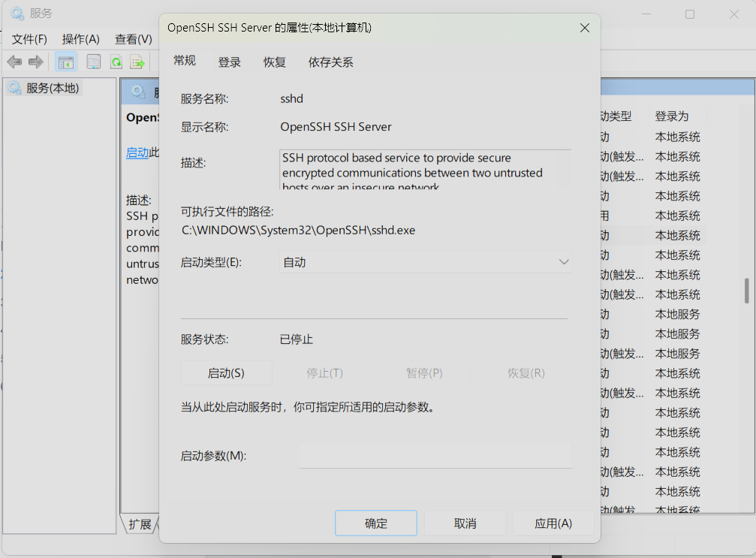Viewport: 756px width, 558px height.
Task: Click the properties sheet toolbar icon
Action: point(94,62)
